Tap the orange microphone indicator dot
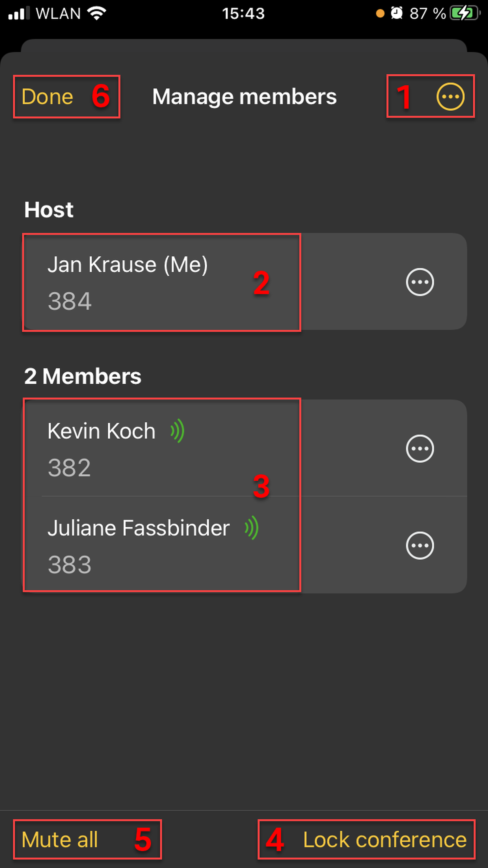The height and width of the screenshot is (868, 488). click(x=380, y=13)
